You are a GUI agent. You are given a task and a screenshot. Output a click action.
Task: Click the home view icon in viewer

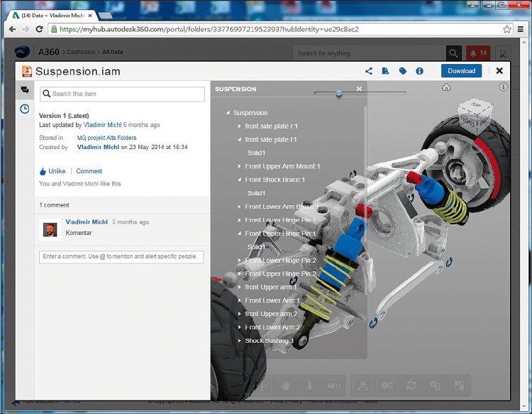(x=446, y=87)
